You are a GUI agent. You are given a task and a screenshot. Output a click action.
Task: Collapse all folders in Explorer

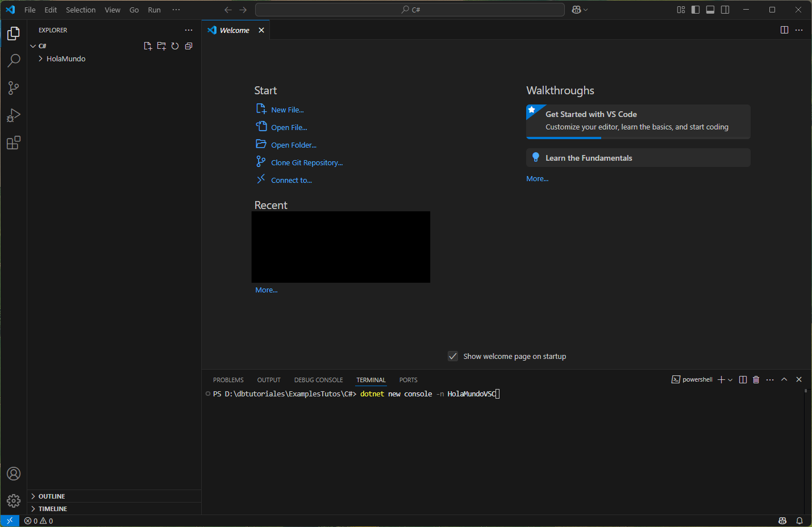coord(189,46)
